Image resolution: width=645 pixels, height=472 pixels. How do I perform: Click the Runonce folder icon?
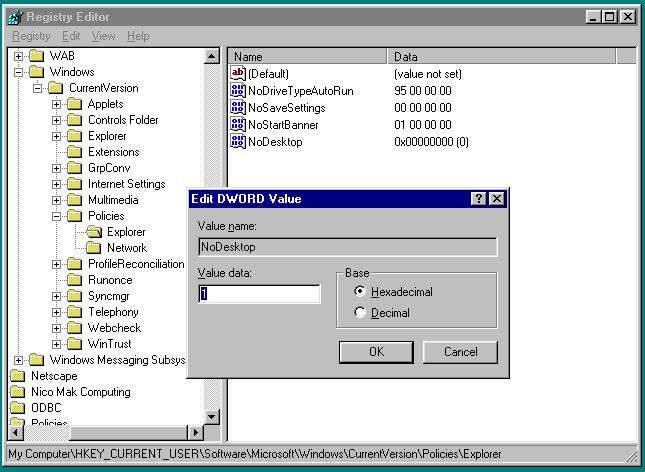tap(74, 280)
